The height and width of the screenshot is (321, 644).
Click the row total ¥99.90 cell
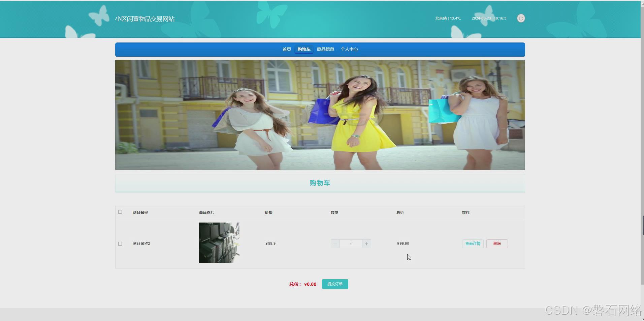(x=403, y=243)
